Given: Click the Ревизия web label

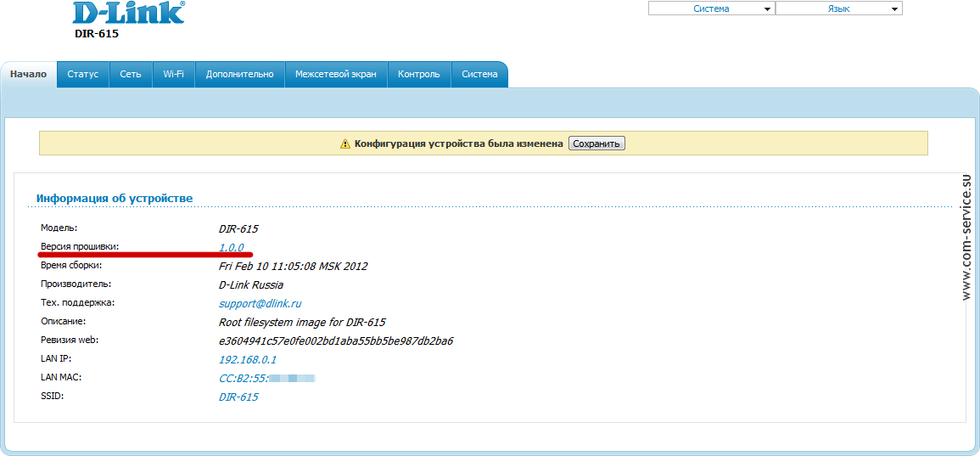Looking at the screenshot, I should tap(70, 340).
